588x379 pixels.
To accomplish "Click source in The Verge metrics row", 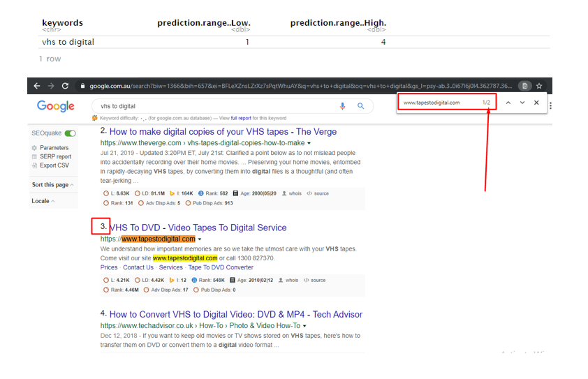I will tap(318, 193).
